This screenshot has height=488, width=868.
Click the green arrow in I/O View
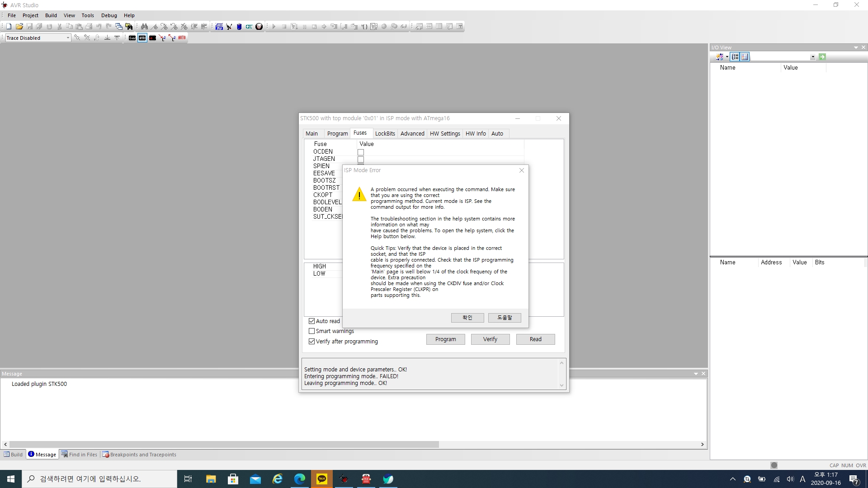(822, 57)
